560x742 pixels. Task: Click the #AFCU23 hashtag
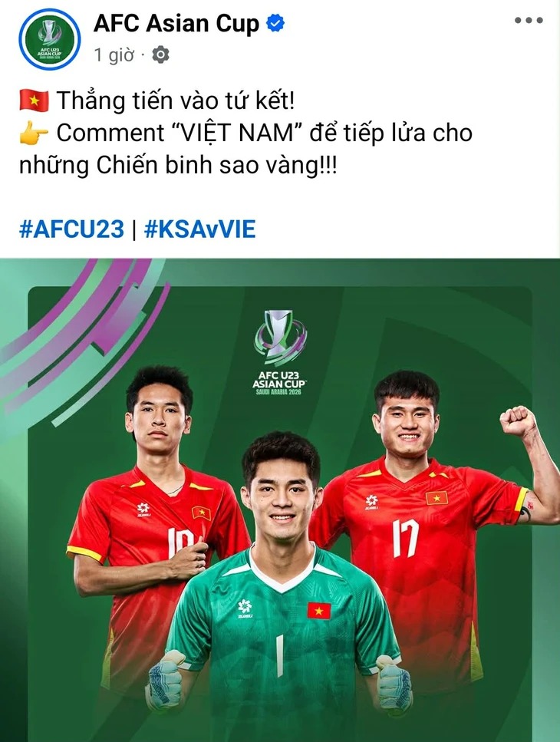click(x=71, y=229)
